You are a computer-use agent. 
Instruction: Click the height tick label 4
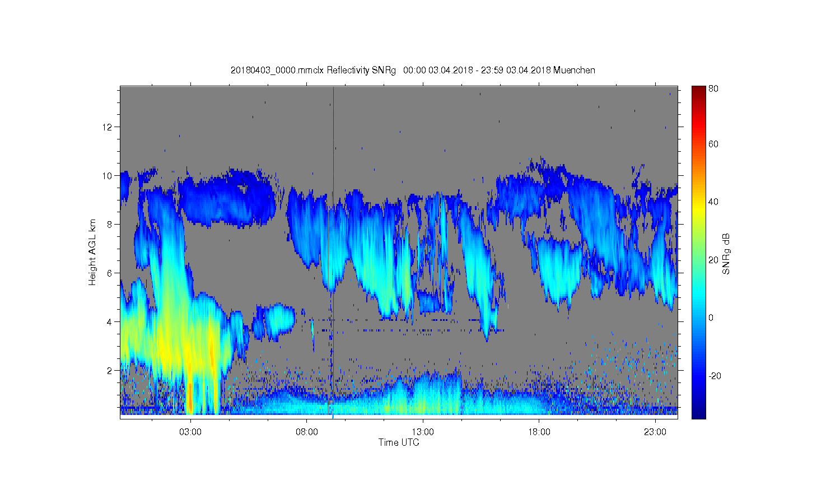(110, 321)
